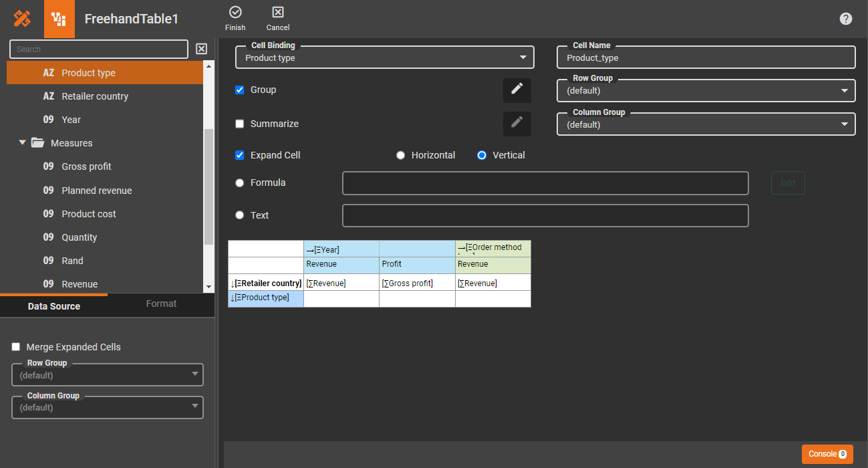Enable Merge Expanded Cells checkbox
868x468 pixels.
[16, 347]
